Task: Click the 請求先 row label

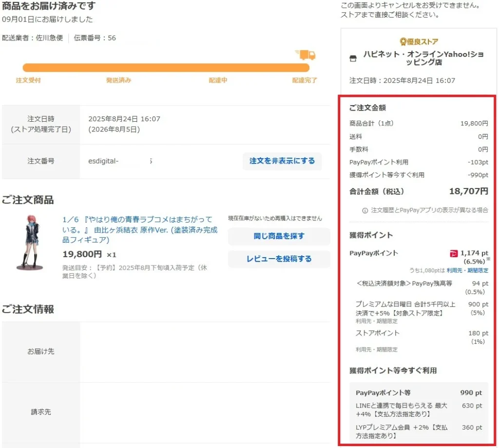Action: pyautogui.click(x=41, y=412)
